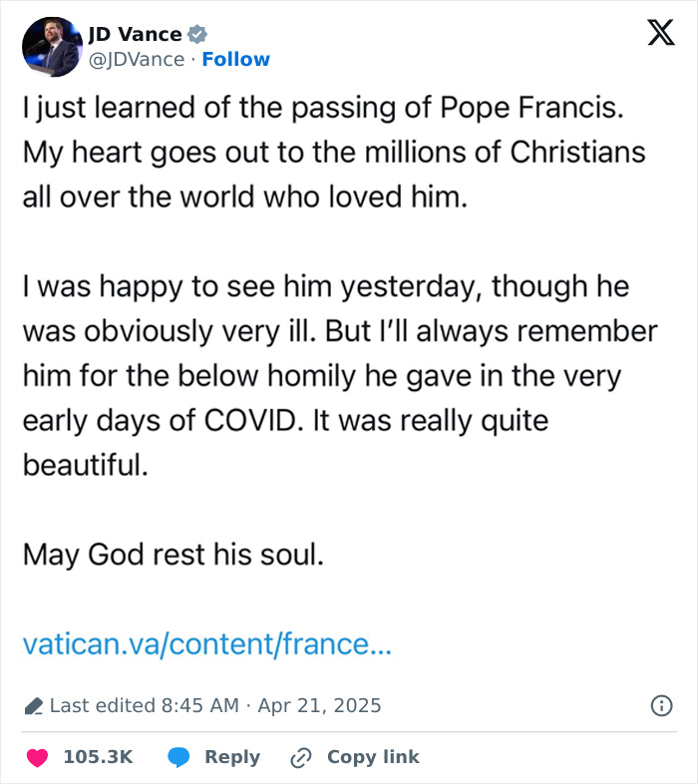This screenshot has width=698, height=784.
Task: Open the vatican.va homily link
Action: pos(207,644)
